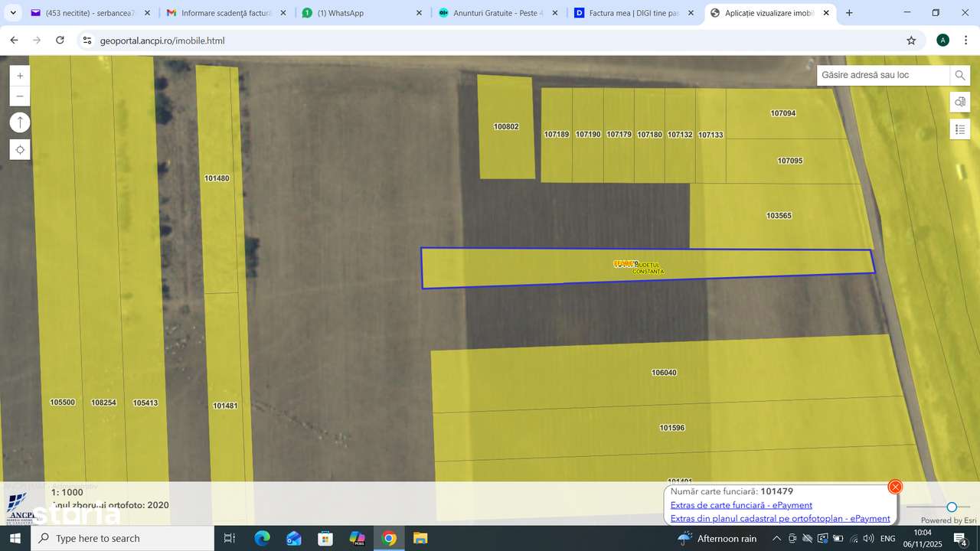
Task: Open Wi-Fi network settings in tray
Action: coord(854,539)
